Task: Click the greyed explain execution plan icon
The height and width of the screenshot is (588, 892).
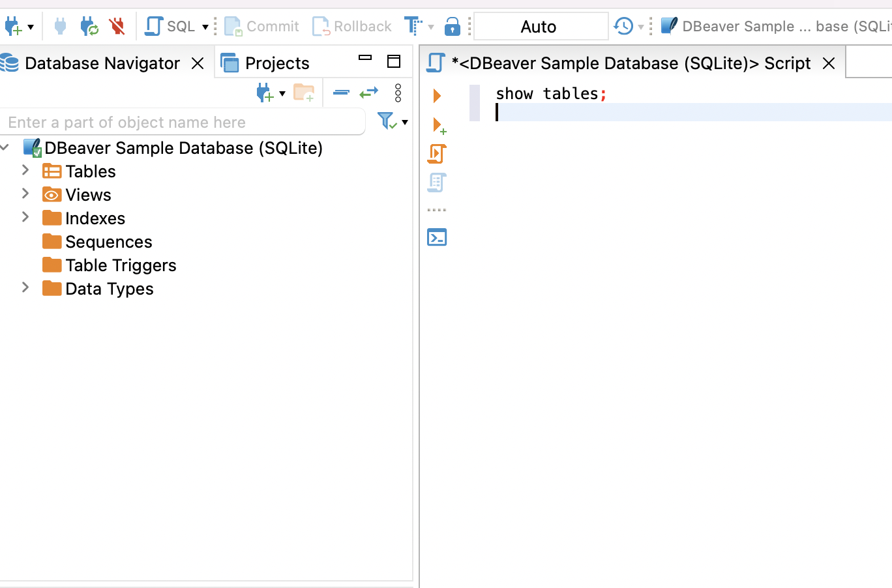Action: click(437, 183)
